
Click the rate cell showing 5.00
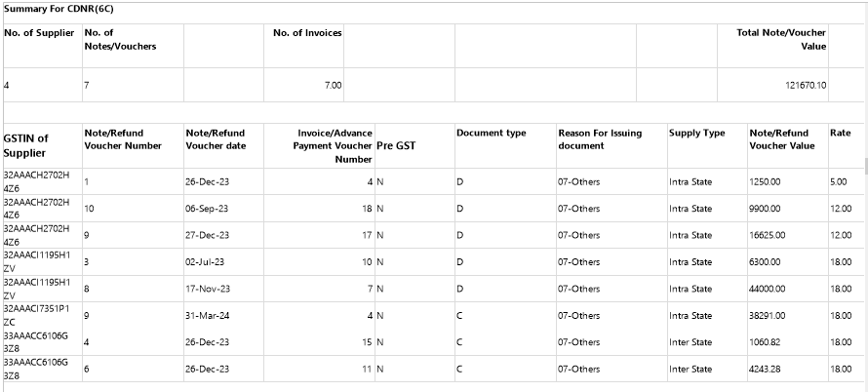click(838, 182)
